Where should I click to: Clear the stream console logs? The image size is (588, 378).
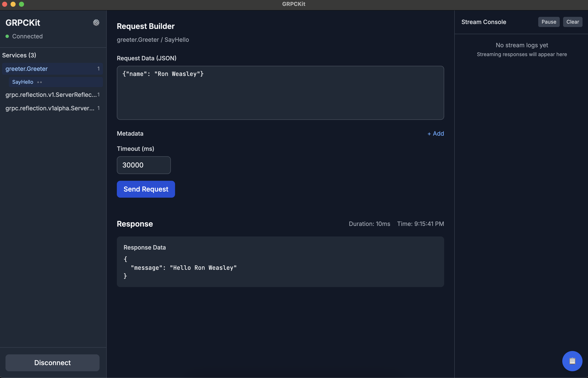573,22
